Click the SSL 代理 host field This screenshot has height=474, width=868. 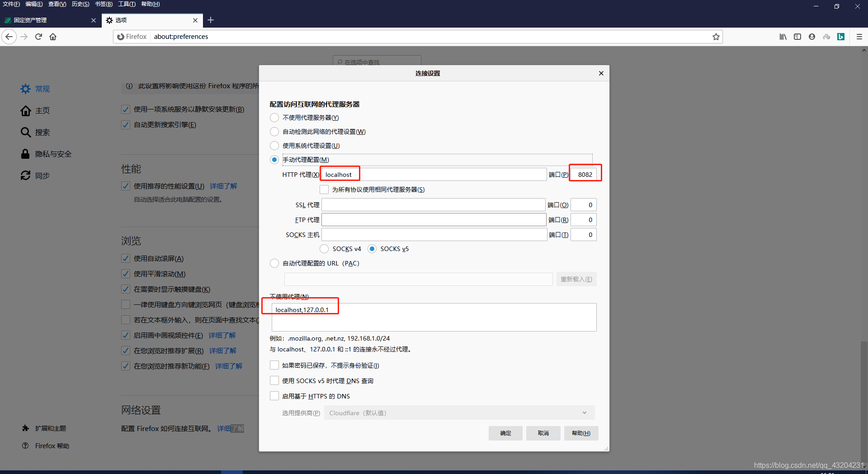click(x=434, y=205)
